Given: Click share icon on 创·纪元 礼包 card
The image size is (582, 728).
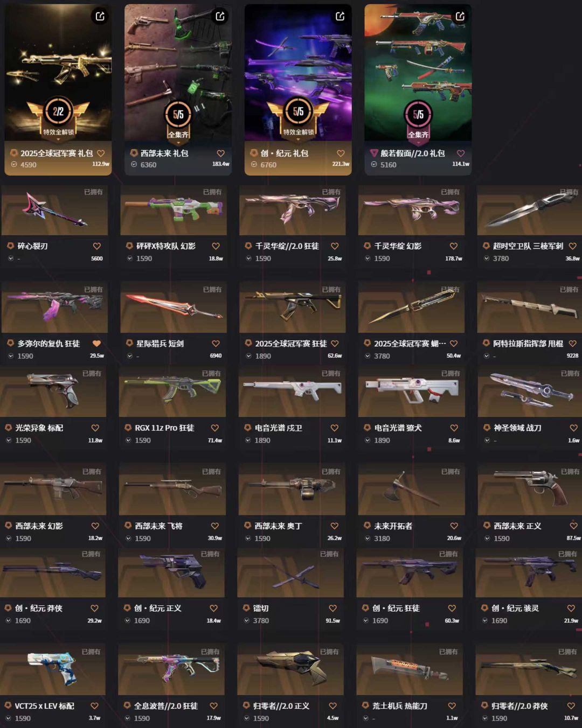Looking at the screenshot, I should (340, 16).
